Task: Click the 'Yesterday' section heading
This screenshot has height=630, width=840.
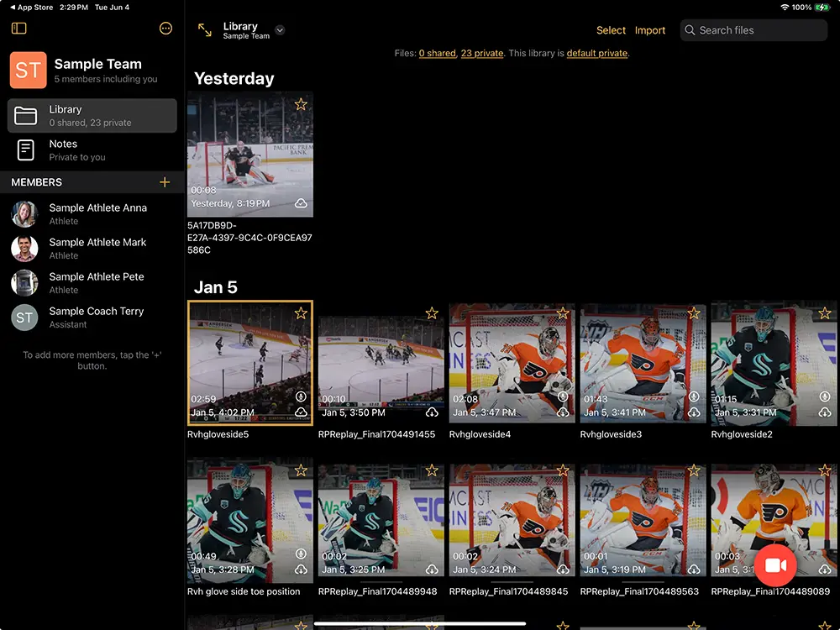Action: 234,79
